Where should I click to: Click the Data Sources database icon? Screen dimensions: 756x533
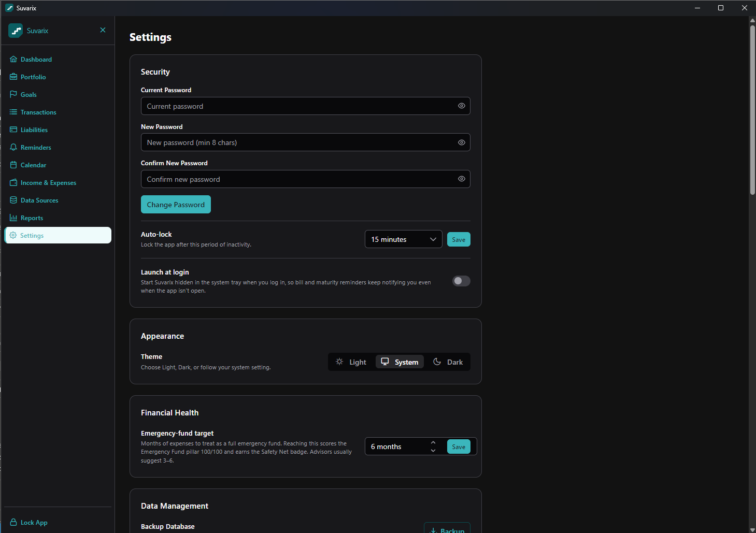(x=13, y=200)
